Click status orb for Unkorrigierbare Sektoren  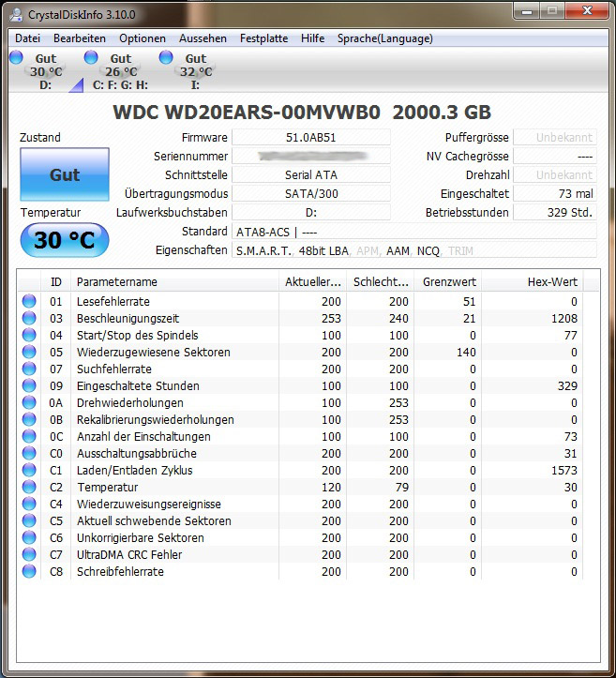(29, 537)
